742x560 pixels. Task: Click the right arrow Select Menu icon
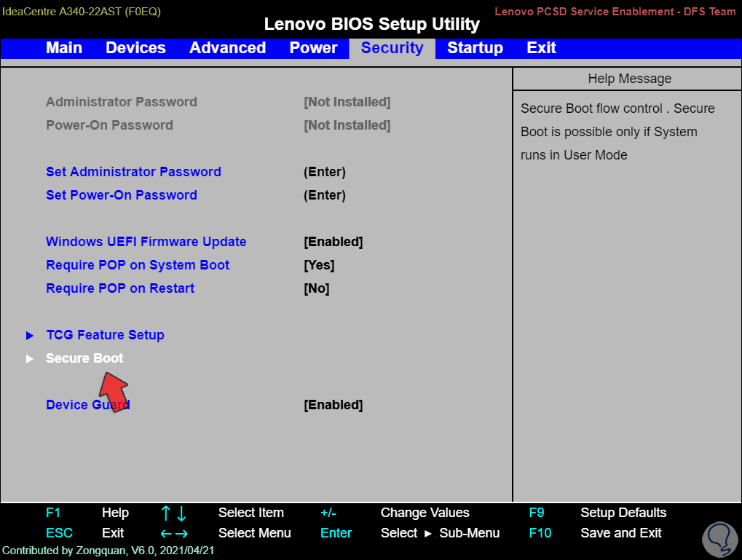tap(182, 534)
